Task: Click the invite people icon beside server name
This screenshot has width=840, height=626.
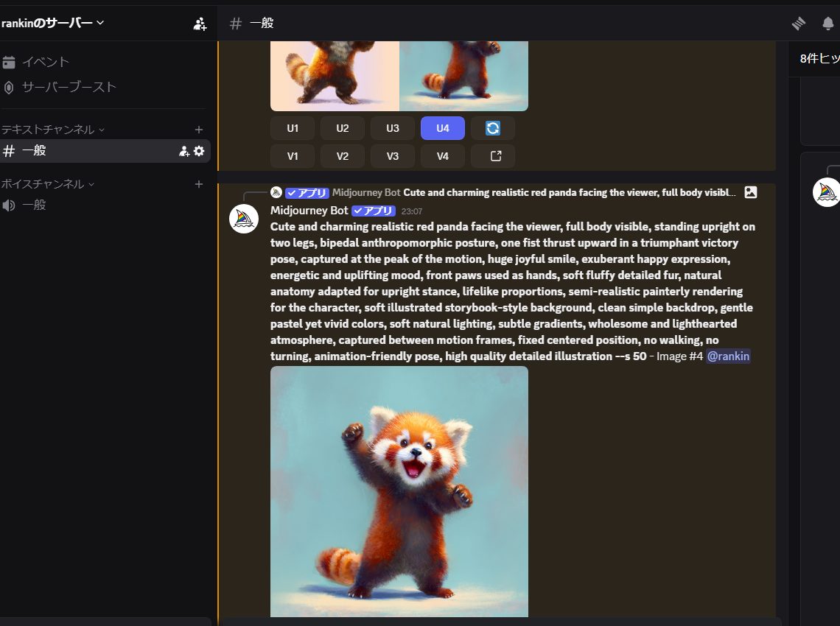Action: [200, 24]
